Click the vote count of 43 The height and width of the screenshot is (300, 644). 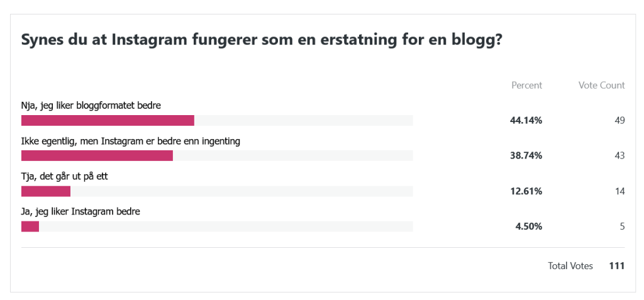[x=619, y=155]
